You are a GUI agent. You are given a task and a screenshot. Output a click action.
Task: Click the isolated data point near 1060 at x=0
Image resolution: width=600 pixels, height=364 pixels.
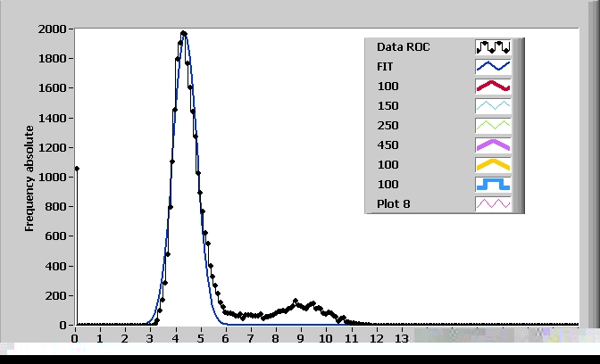pyautogui.click(x=76, y=168)
